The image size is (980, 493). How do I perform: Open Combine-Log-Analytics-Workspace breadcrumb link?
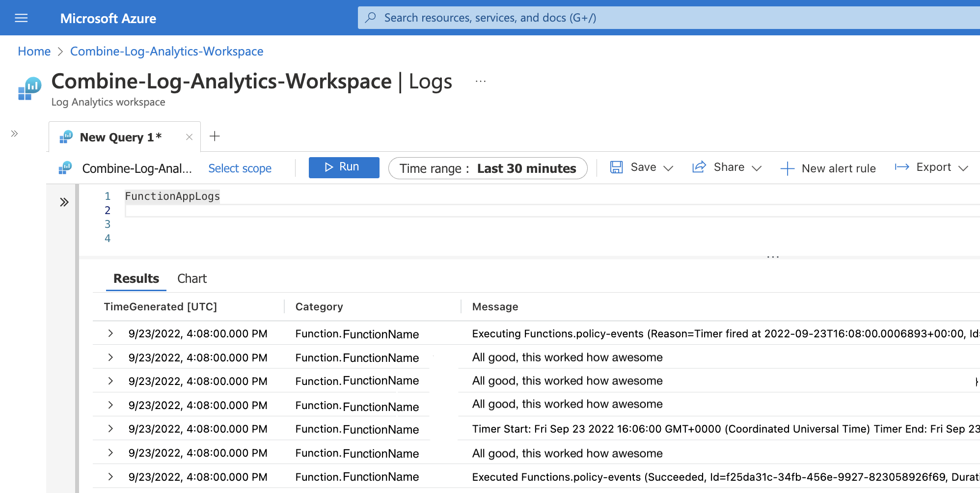166,52
